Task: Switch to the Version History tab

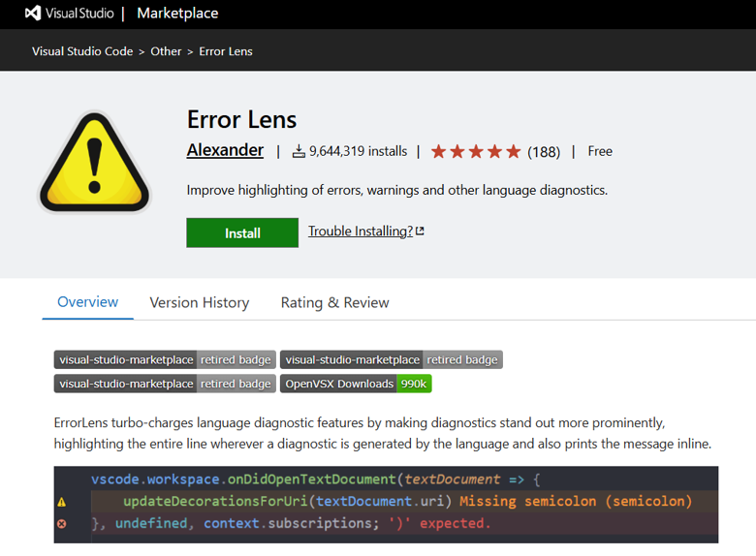Action: pyautogui.click(x=200, y=302)
